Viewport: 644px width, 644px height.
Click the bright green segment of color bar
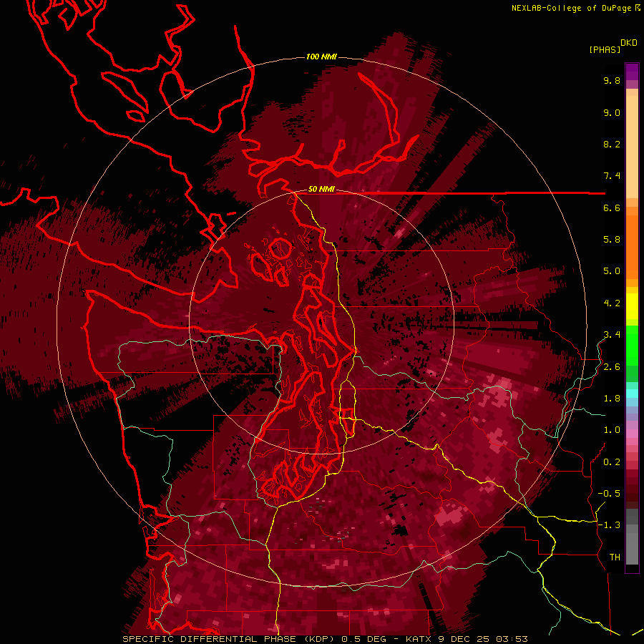click(632, 345)
